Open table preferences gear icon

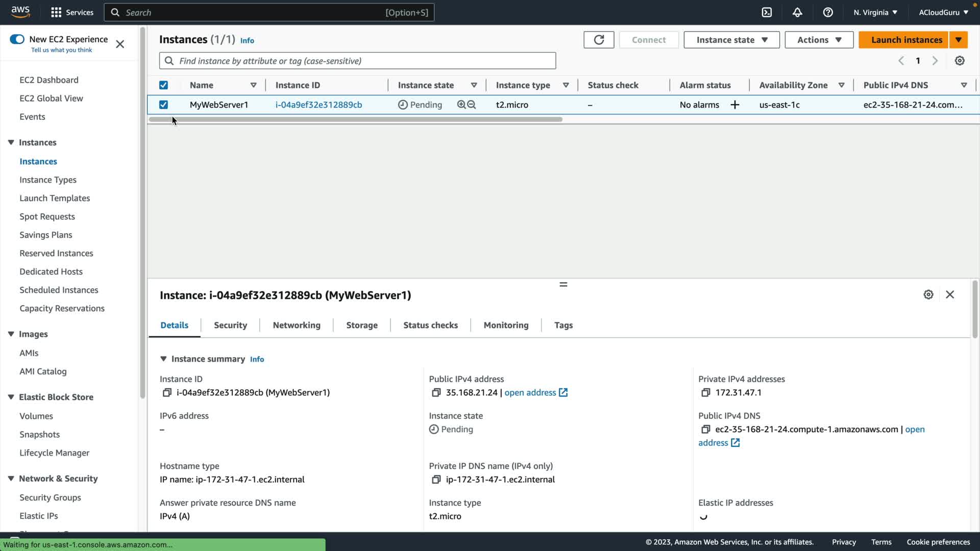click(x=960, y=61)
